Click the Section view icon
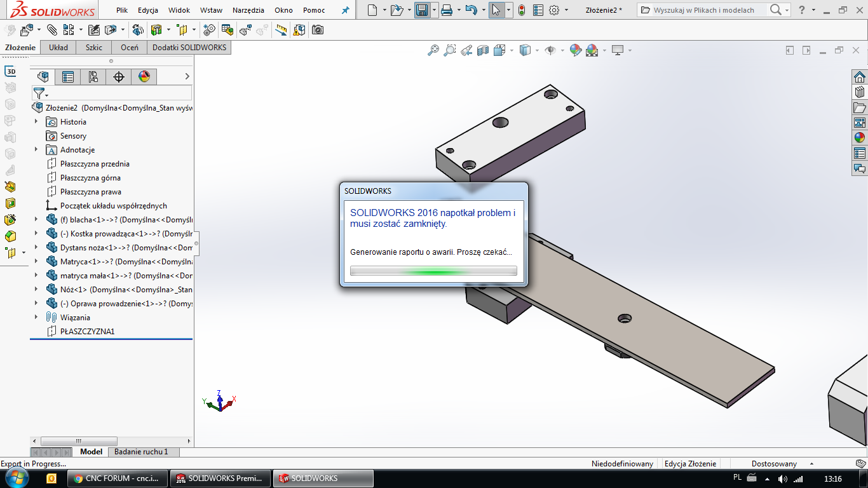 [483, 50]
